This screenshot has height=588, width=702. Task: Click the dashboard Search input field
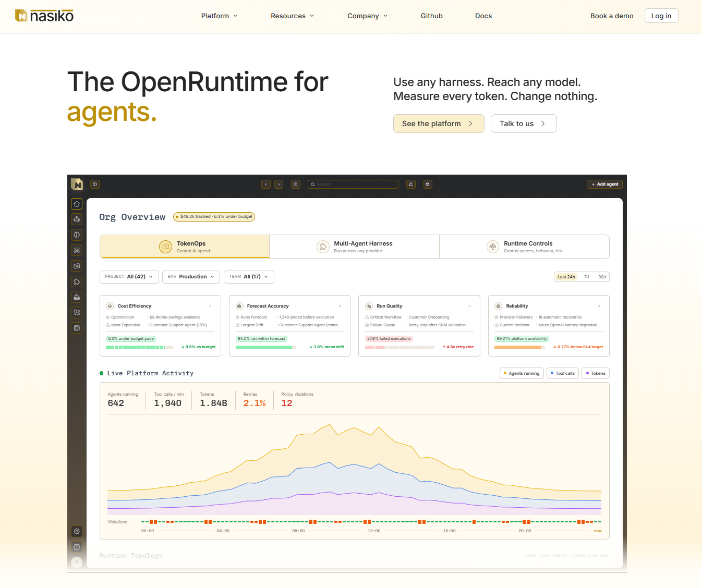(353, 184)
